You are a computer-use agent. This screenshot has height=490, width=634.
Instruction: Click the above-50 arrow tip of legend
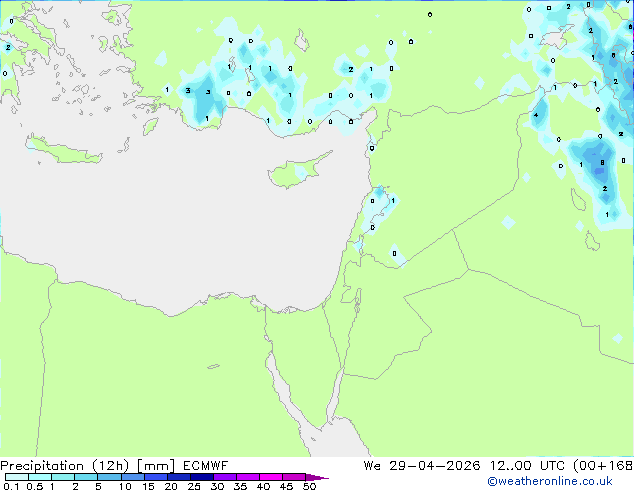point(317,477)
